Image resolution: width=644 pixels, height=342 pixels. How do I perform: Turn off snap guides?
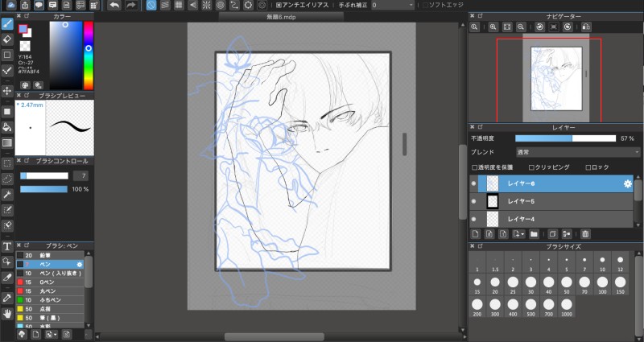[151, 5]
